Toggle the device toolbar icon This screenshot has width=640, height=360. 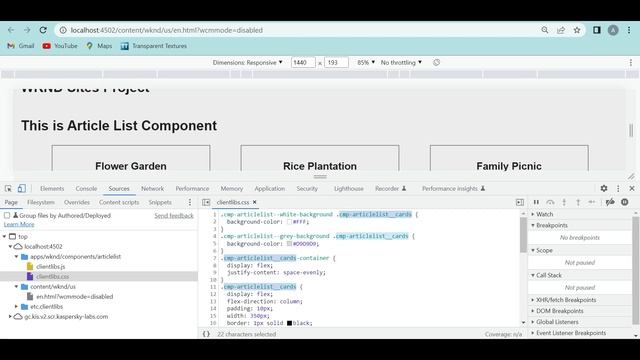click(22, 189)
